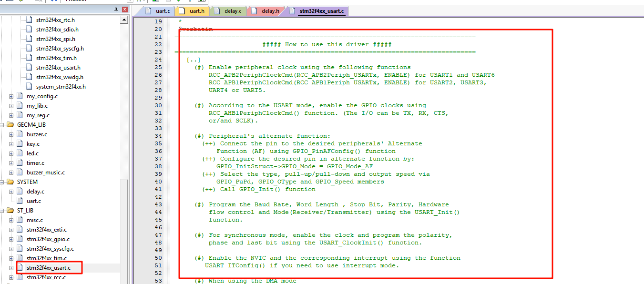
Task: Expand the buzzer.c node
Action: pyautogui.click(x=11, y=134)
